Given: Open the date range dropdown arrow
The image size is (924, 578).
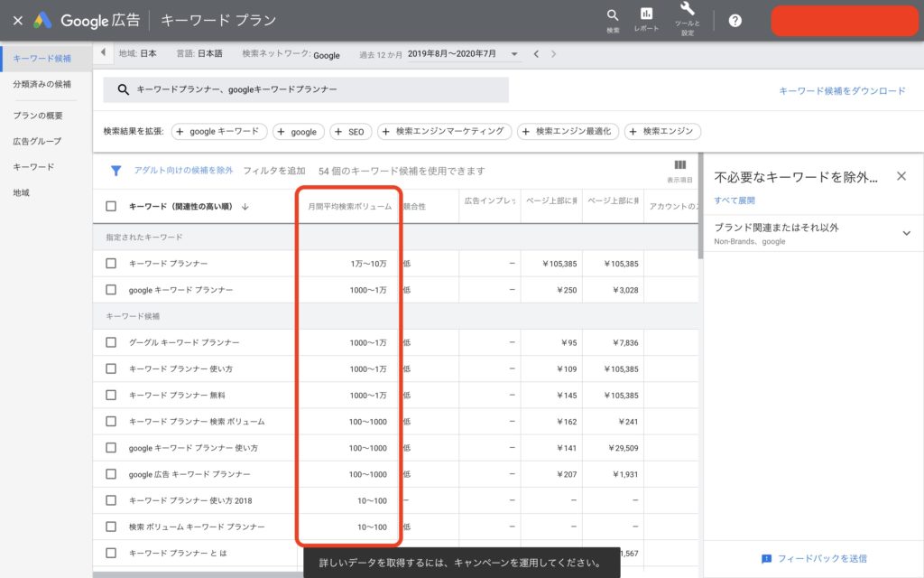Looking at the screenshot, I should pyautogui.click(x=514, y=54).
